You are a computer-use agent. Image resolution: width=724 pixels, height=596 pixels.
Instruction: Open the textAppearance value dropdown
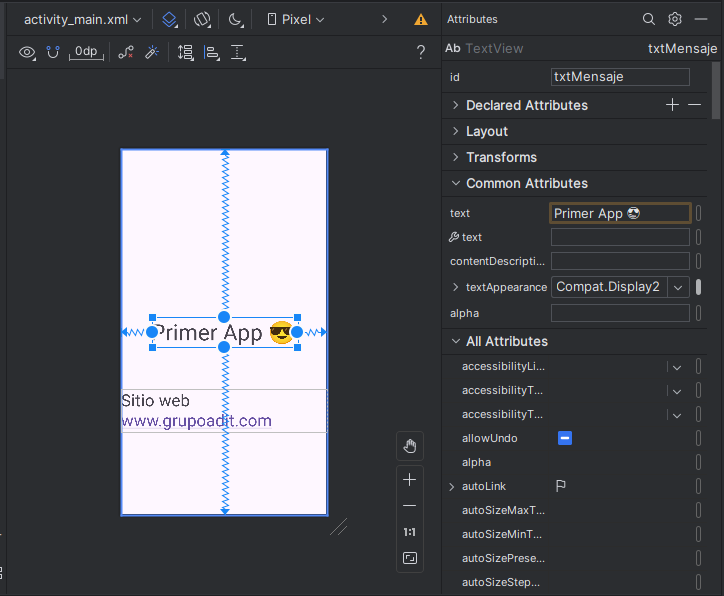[x=678, y=287]
